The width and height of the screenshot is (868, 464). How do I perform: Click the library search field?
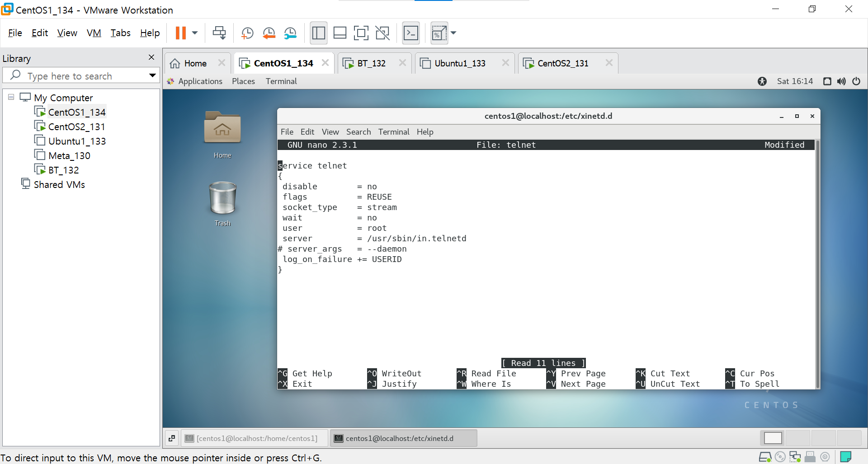[x=81, y=75]
